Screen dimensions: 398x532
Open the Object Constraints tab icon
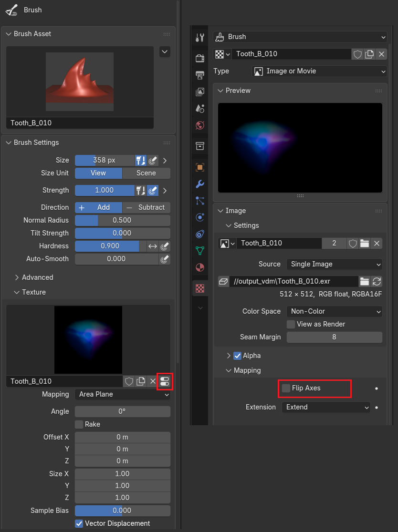[200, 234]
